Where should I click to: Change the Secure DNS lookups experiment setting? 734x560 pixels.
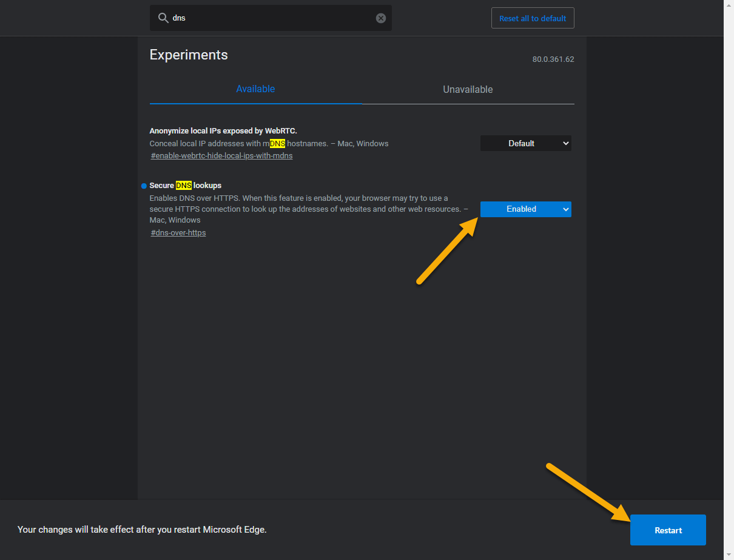point(525,209)
